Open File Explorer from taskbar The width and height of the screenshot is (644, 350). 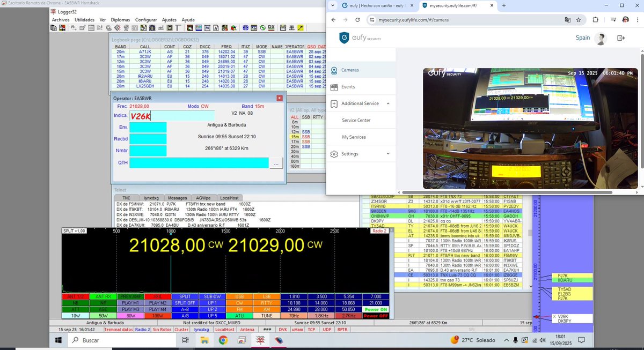(204, 340)
